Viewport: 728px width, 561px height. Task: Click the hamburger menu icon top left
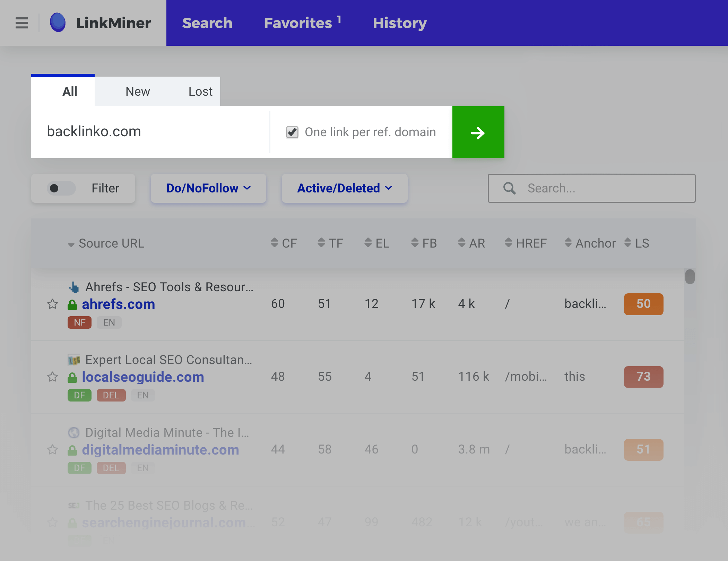(x=22, y=23)
